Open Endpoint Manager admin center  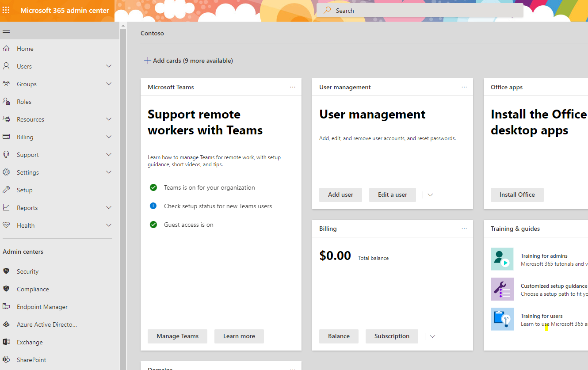[42, 307]
